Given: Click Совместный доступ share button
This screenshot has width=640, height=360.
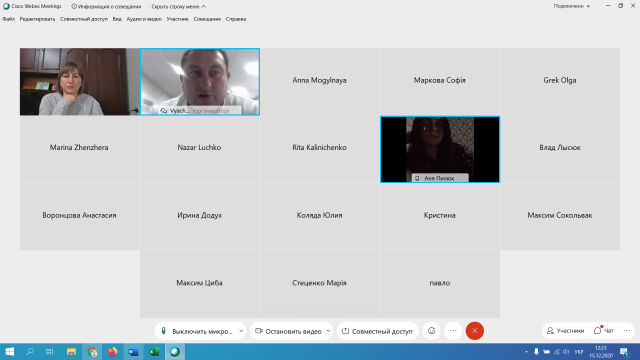Looking at the screenshot, I should coord(378,331).
